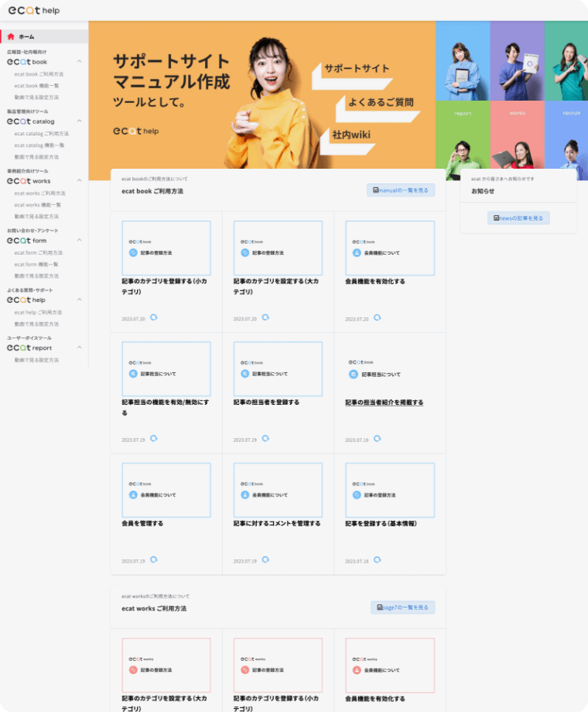Viewport: 588px width, 712px height.
Task: Click article title 記事に対するコメントを管理する
Action: point(276,524)
